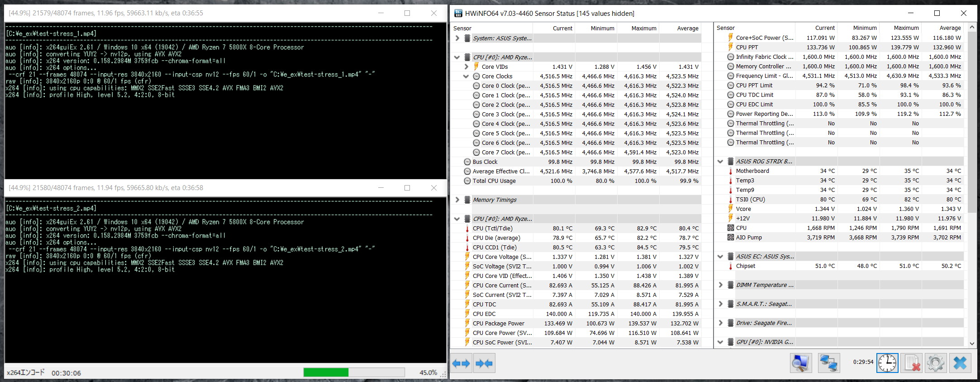Click the thermometer icon beside CPU (Tctl/Tdie)

(467, 228)
